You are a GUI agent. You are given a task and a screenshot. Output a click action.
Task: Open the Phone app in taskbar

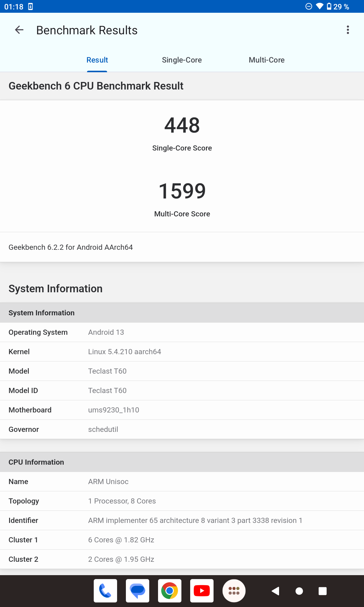pyautogui.click(x=105, y=591)
